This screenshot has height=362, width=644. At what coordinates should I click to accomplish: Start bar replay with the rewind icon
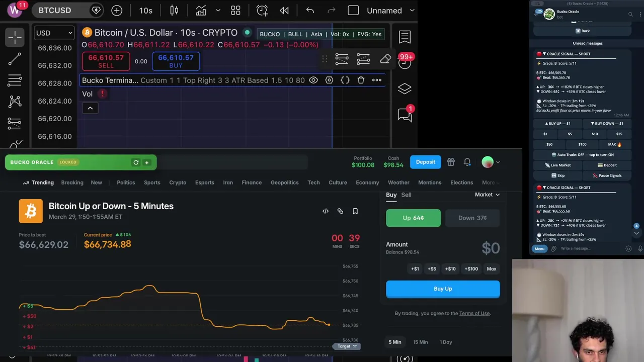(284, 11)
